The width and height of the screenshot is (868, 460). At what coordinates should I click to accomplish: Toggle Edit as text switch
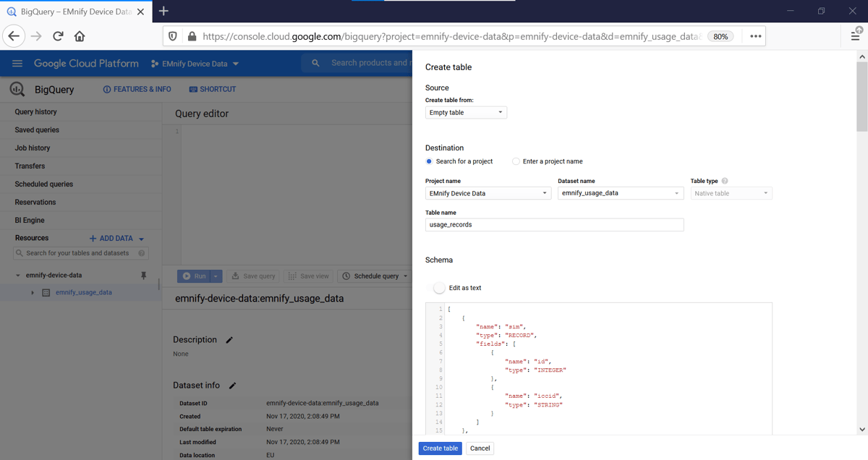point(439,288)
